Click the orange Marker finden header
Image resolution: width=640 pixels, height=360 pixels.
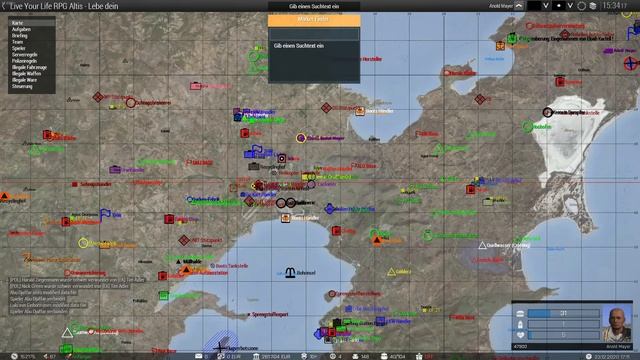pos(314,20)
